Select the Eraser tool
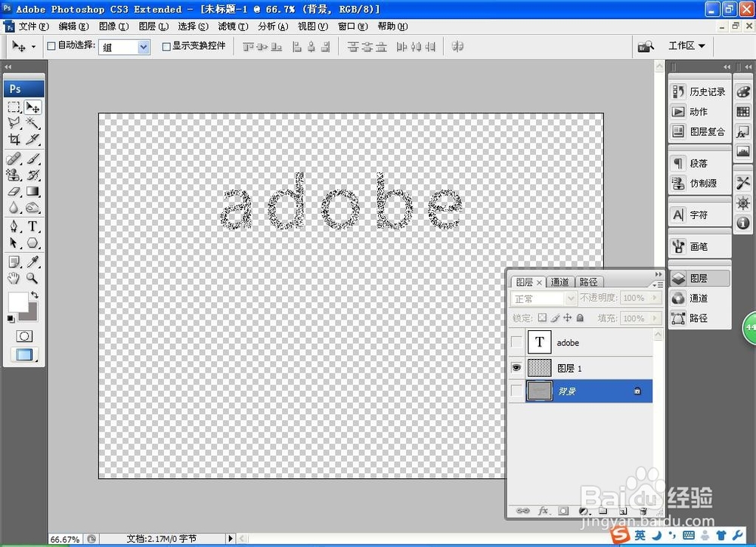Screen dimensions: 756x547 14,191
